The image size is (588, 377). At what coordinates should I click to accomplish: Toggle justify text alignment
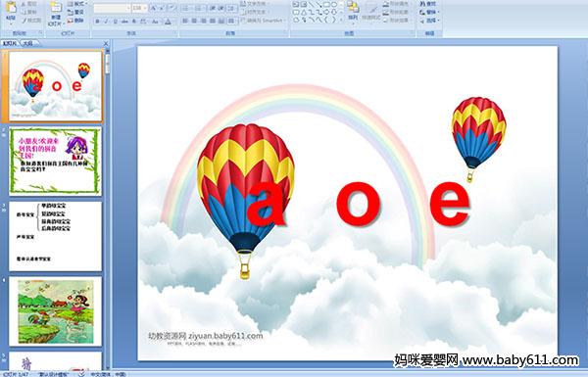(213, 21)
